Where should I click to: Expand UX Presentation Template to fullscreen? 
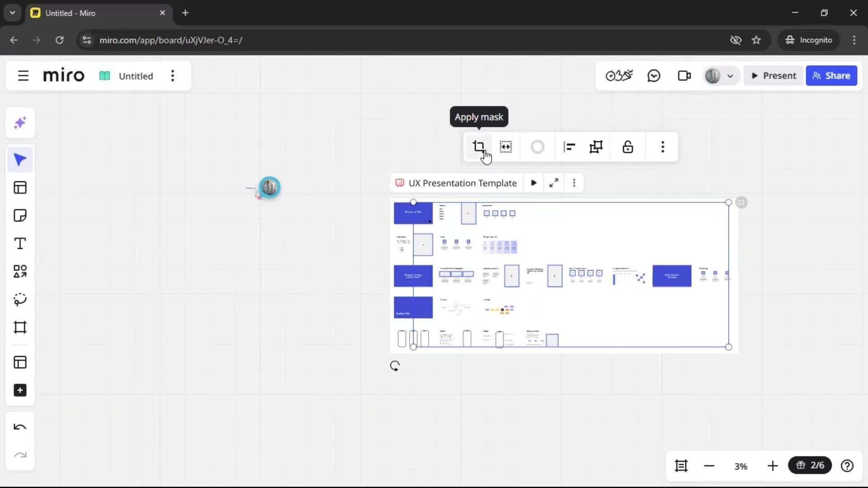point(553,183)
